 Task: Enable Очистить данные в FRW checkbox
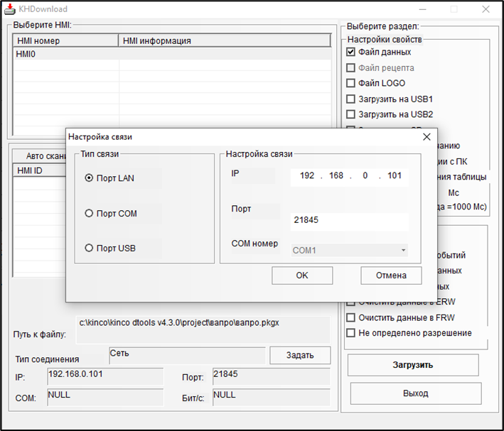(x=350, y=317)
